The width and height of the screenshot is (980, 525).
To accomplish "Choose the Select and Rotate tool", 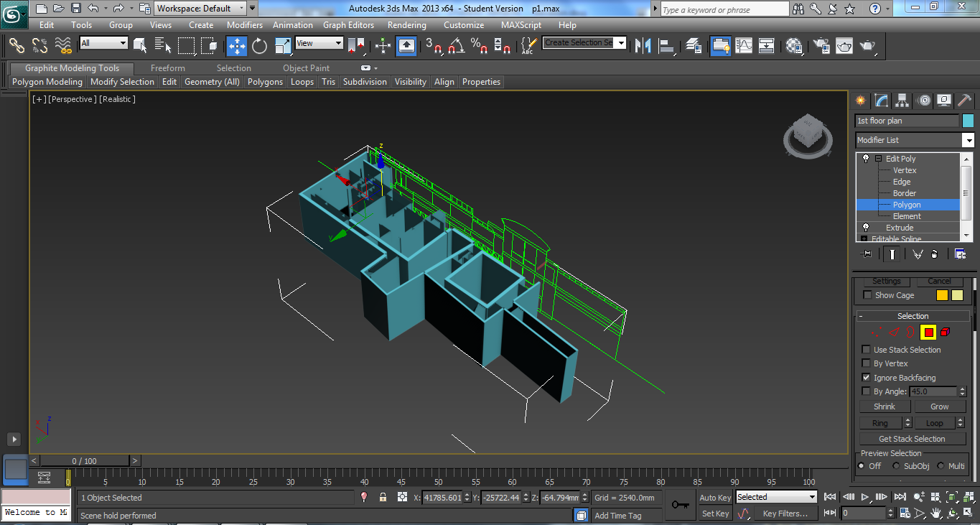I will 260,46.
